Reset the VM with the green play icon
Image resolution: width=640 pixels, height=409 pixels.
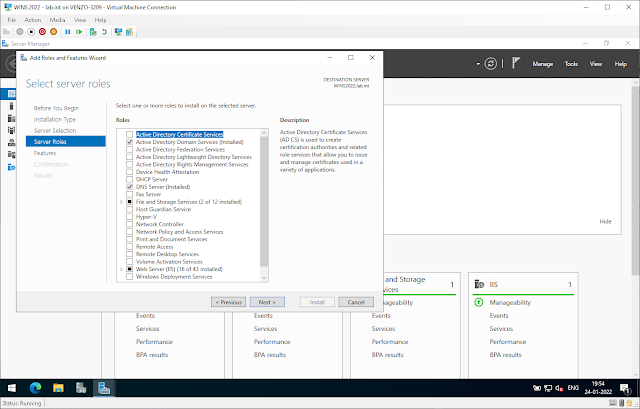pos(79,32)
